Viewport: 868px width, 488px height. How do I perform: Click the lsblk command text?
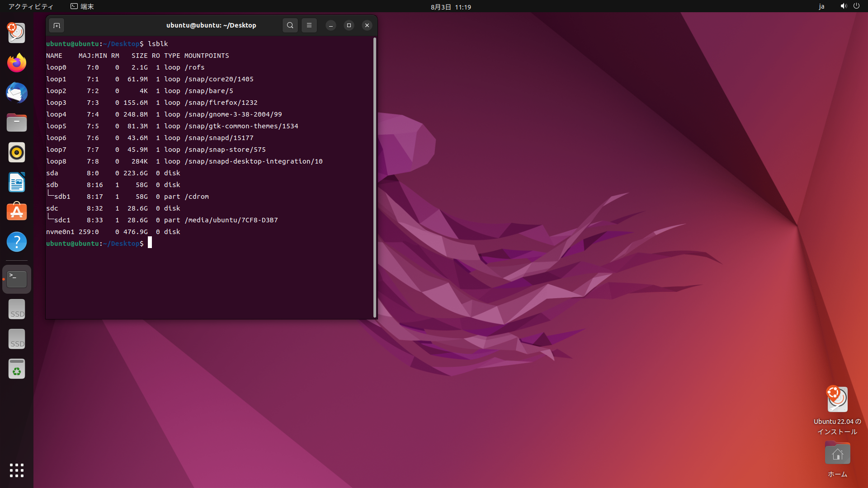158,44
